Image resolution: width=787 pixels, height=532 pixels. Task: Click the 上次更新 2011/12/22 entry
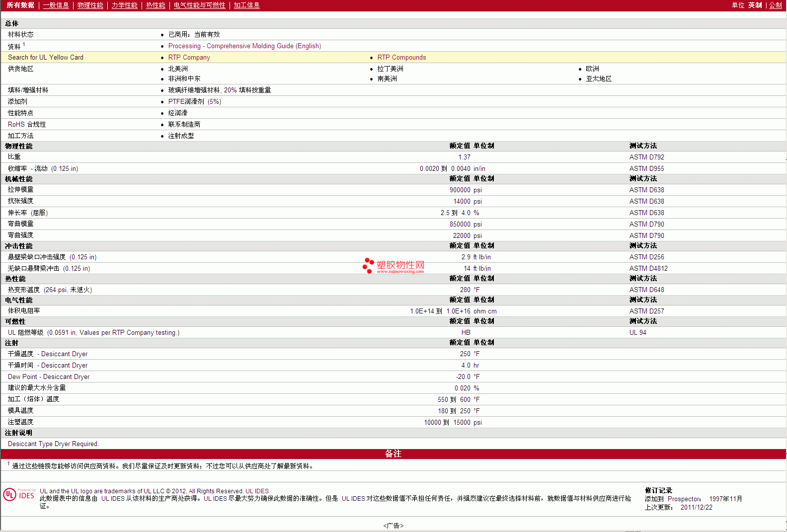pos(678,507)
